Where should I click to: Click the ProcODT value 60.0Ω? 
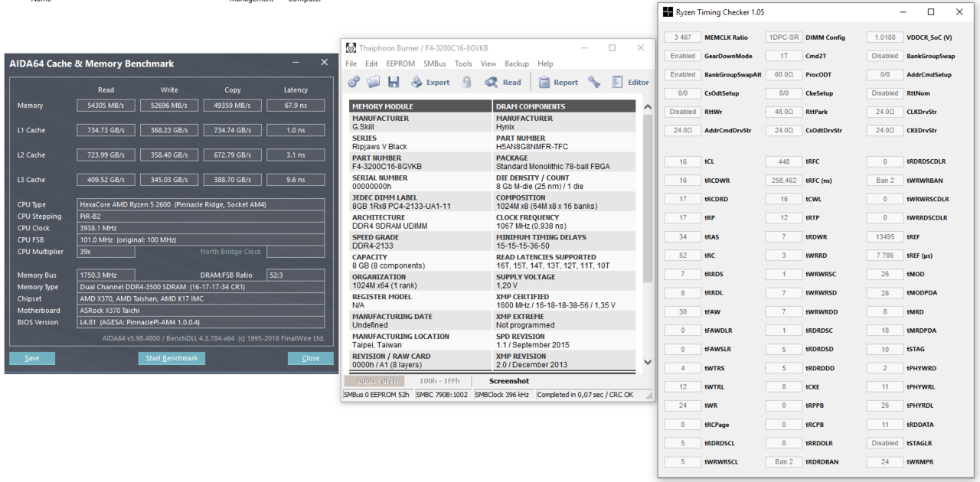[784, 75]
